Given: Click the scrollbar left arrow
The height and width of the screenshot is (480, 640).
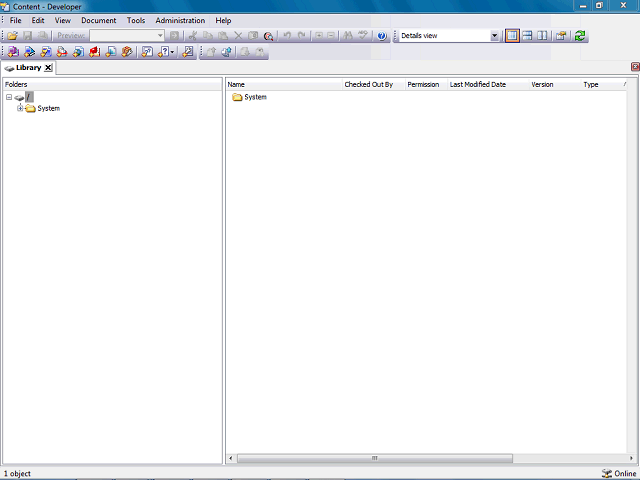Looking at the screenshot, I should click(231, 458).
